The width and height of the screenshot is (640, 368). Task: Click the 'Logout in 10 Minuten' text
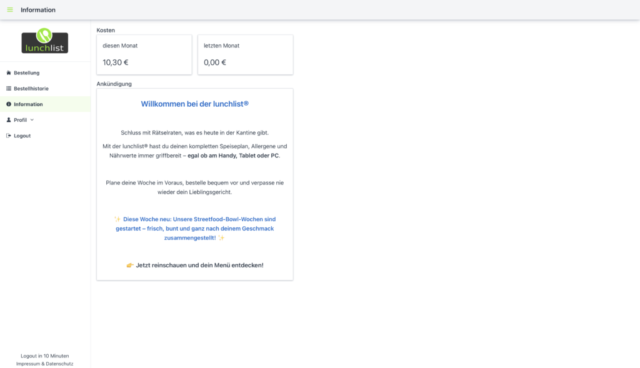pyautogui.click(x=45, y=356)
